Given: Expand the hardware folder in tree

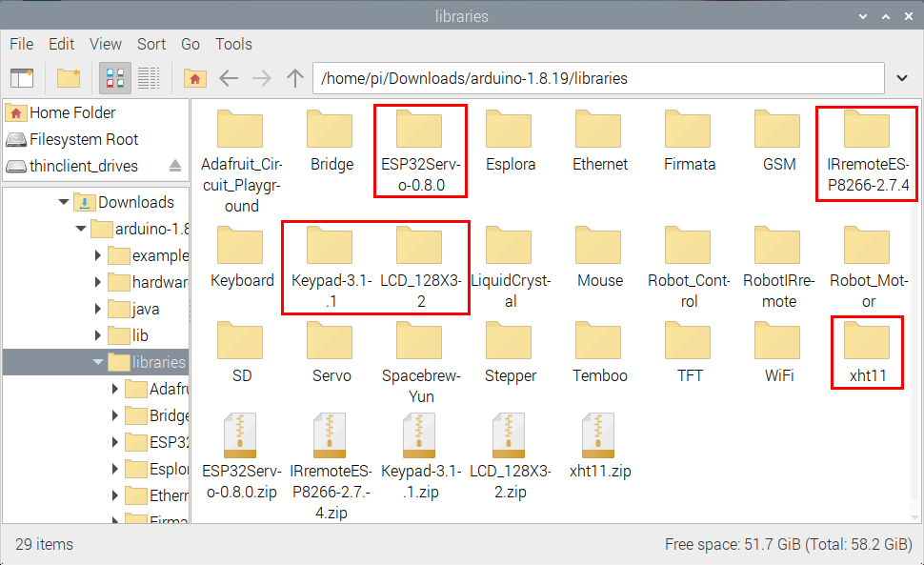Looking at the screenshot, I should [98, 282].
